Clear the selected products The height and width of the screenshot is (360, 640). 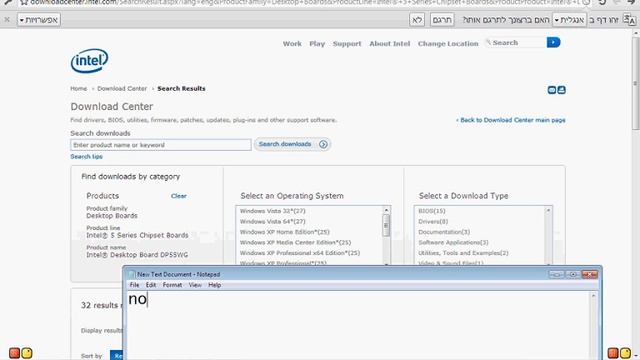click(178, 196)
